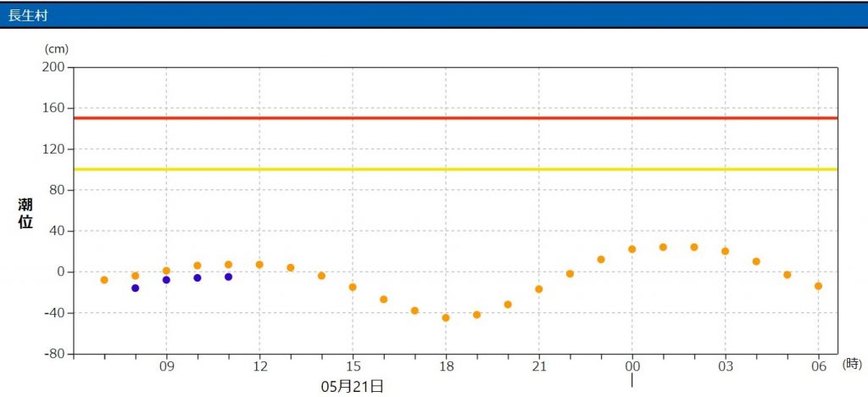
Task: Select the orange data point at 23 o'clock
Action: [x=601, y=260]
